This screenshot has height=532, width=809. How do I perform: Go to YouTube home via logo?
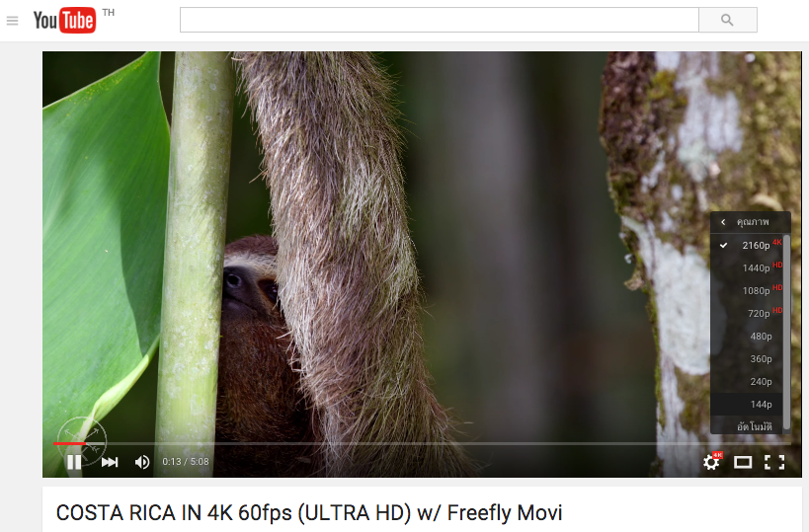64,20
